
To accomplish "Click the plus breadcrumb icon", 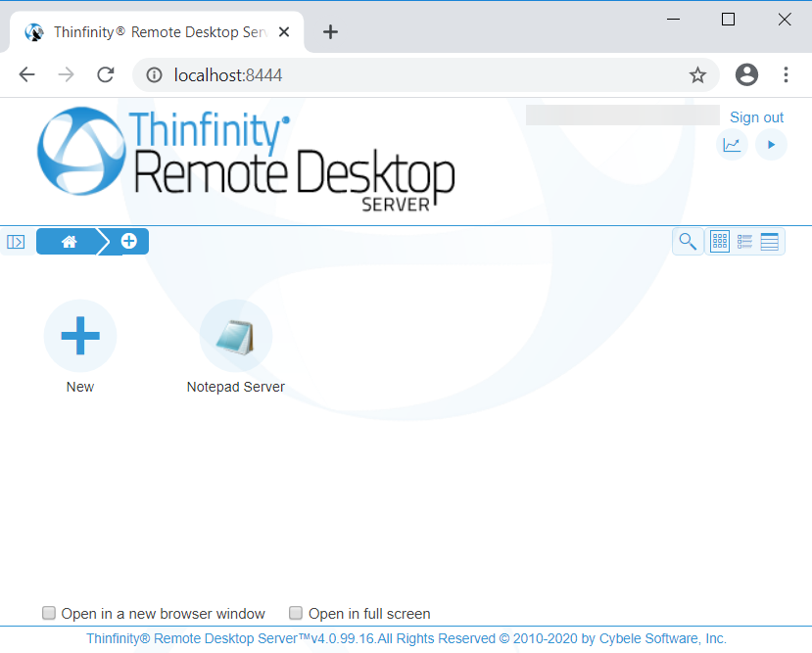I will 129,241.
